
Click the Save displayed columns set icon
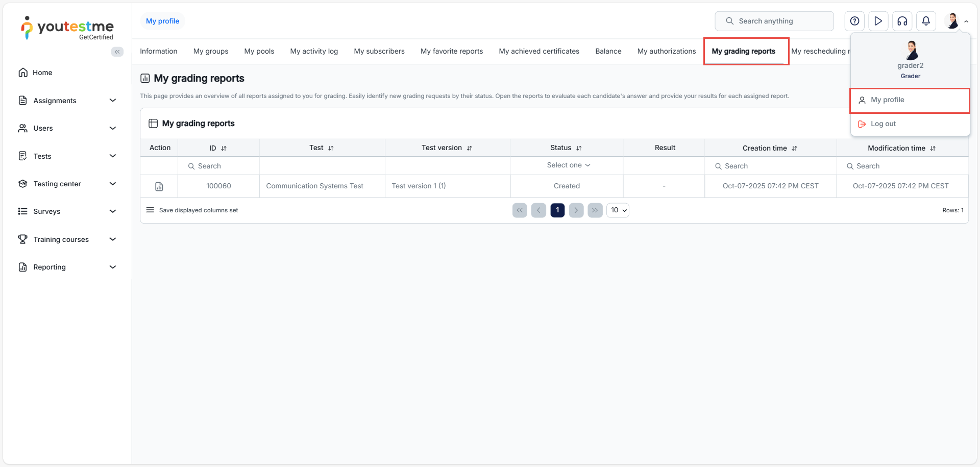coord(150,210)
